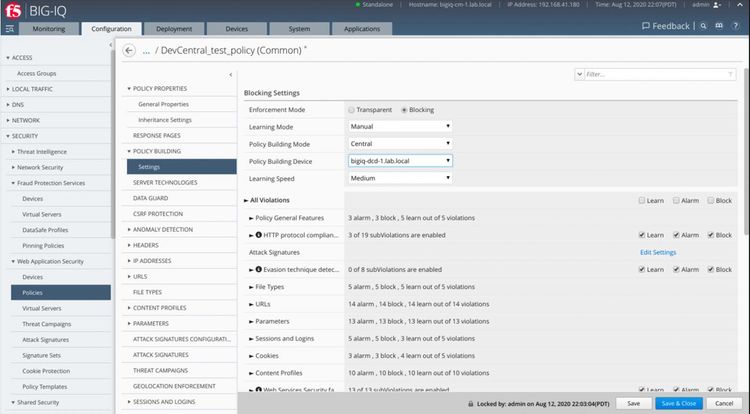
Task: Open the Policy Building Device dropdown
Action: (x=400, y=161)
